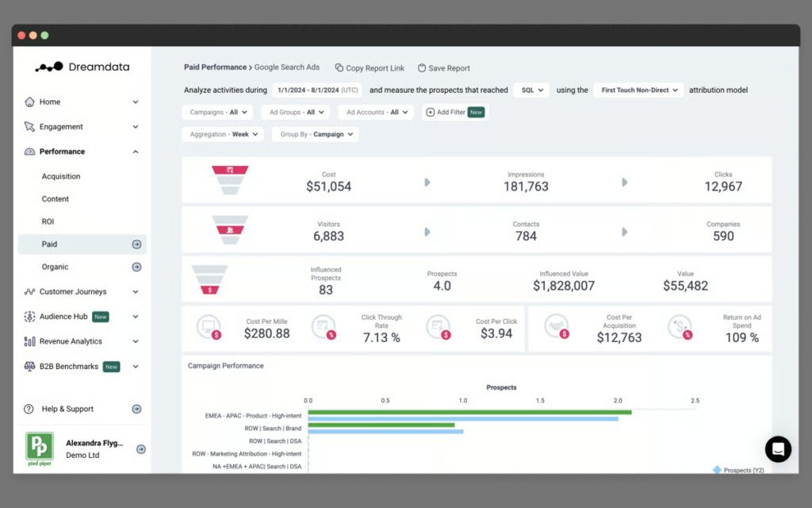Screen dimensions: 812x508
Task: Click the B2B Benchmarks scale icon
Action: click(29, 366)
